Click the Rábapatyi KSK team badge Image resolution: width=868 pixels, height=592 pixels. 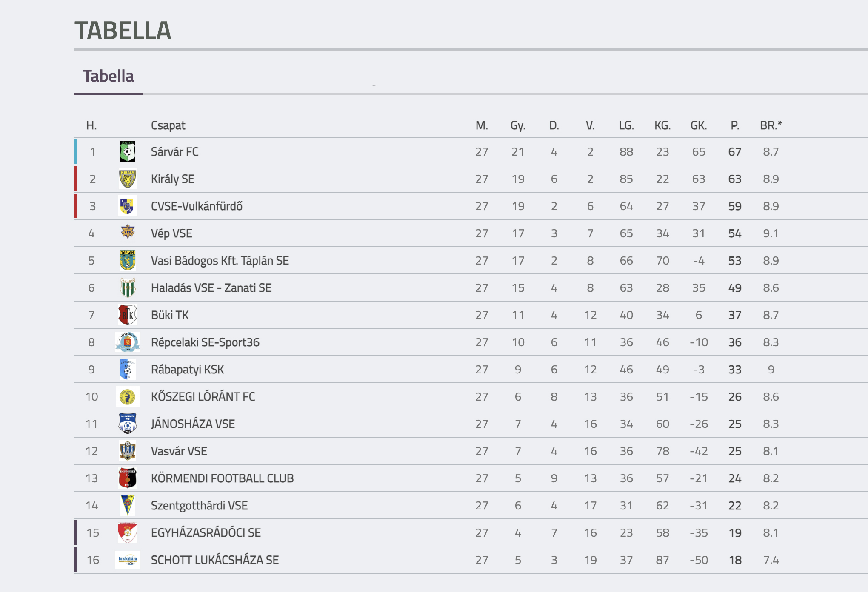(128, 369)
